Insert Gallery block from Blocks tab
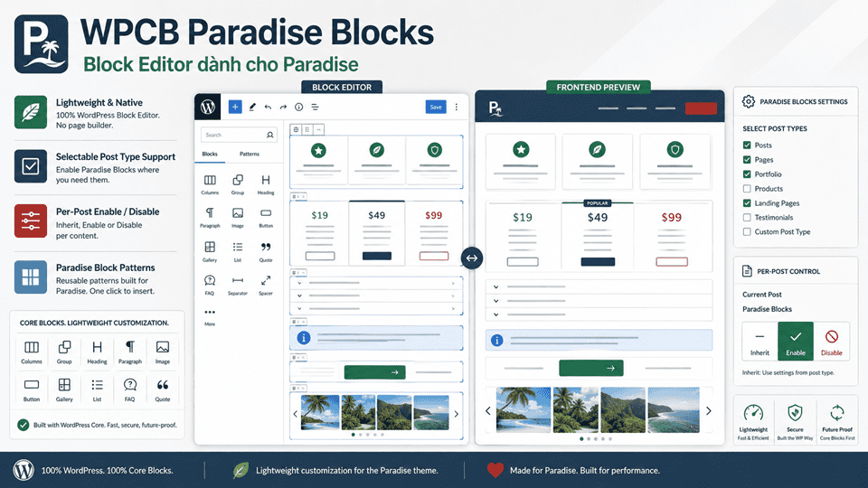This screenshot has width=868, height=488. click(210, 251)
